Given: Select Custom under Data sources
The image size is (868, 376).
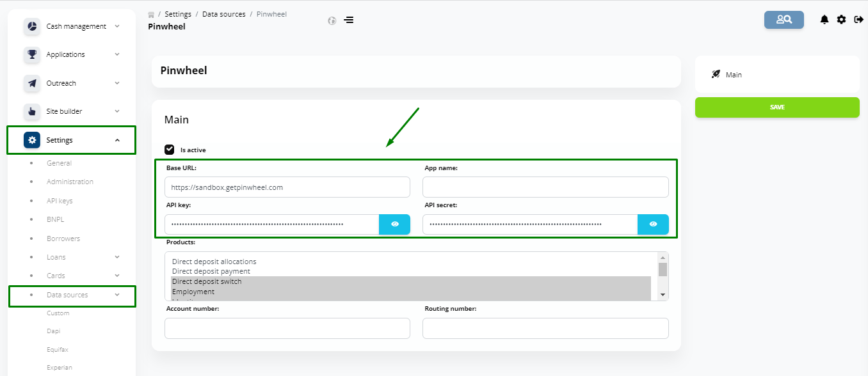Looking at the screenshot, I should click(58, 313).
